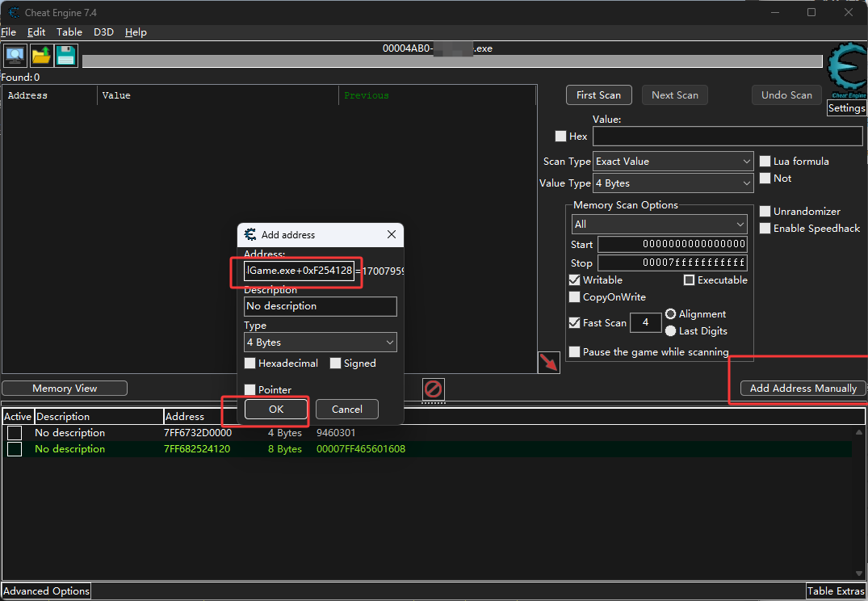Open Table Extras
Image resolution: width=868 pixels, height=601 pixels.
point(836,591)
